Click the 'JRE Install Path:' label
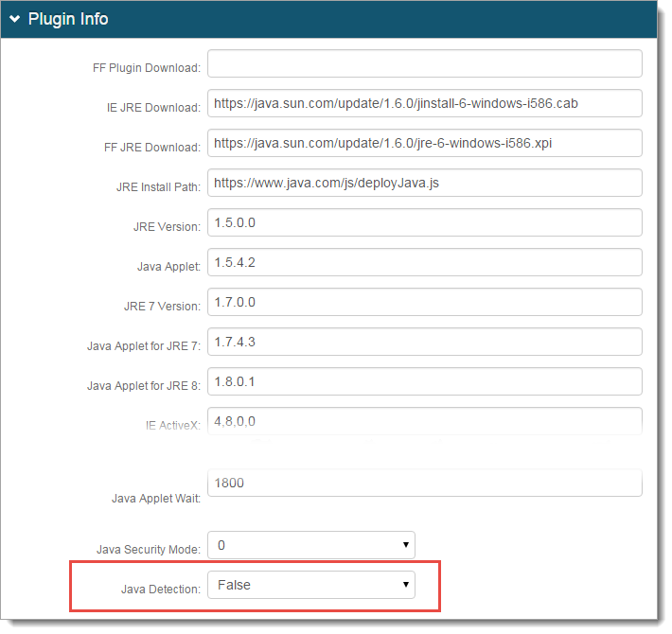This screenshot has width=672, height=634. [157, 187]
